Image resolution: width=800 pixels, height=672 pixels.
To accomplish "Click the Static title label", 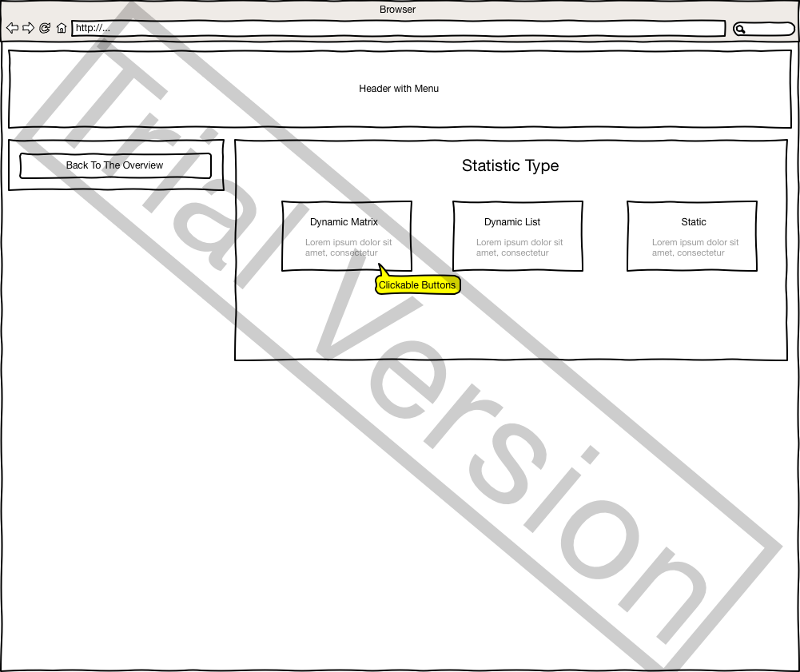I will pyautogui.click(x=694, y=222).
